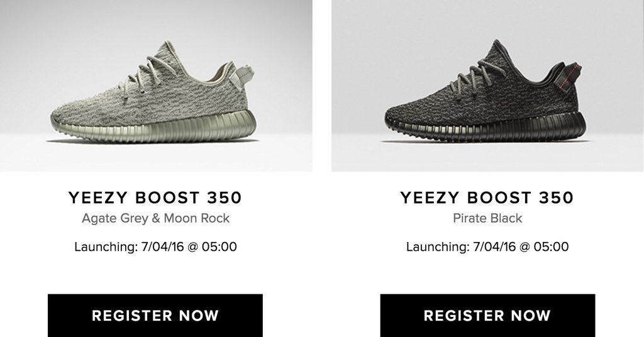Click the Agate Grey & Moon Rock subtitle

tap(156, 218)
